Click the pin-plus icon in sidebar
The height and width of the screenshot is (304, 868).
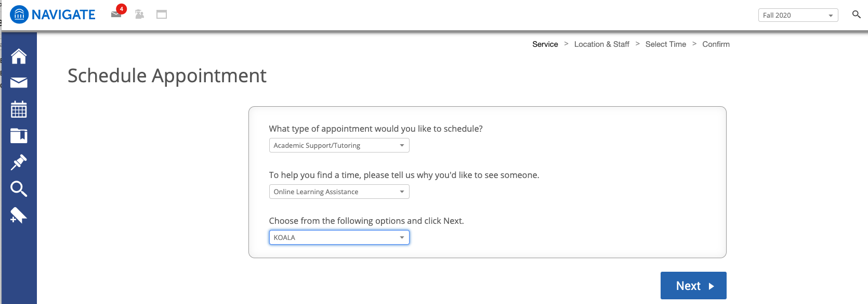click(x=19, y=216)
